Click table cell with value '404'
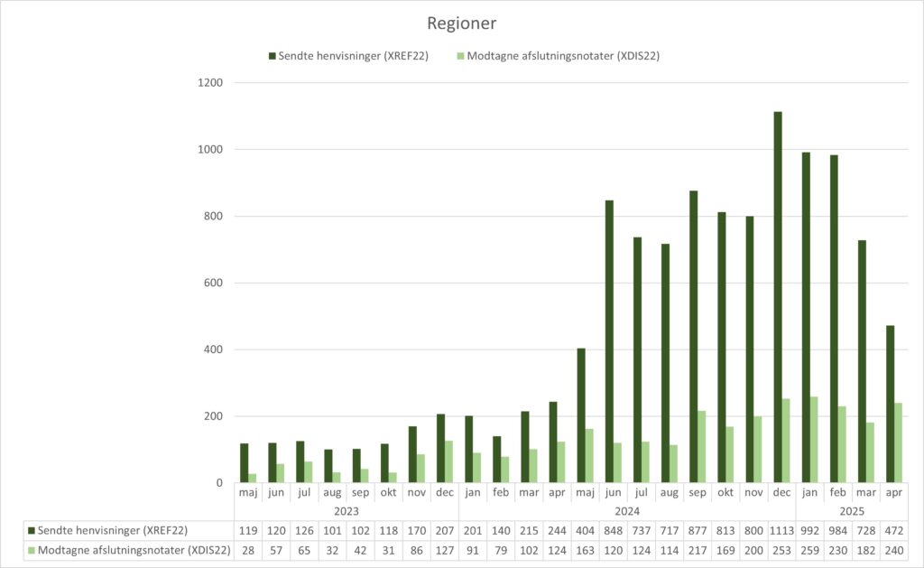This screenshot has width=924, height=568. (585, 531)
